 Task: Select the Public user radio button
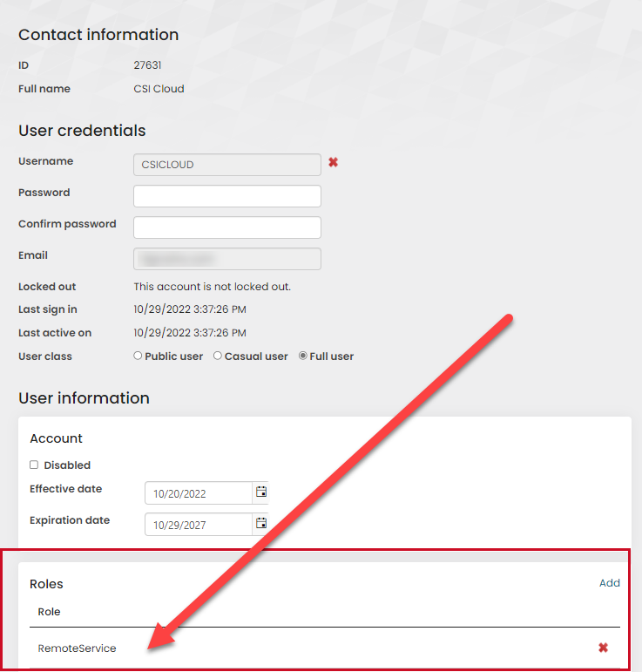click(x=138, y=356)
